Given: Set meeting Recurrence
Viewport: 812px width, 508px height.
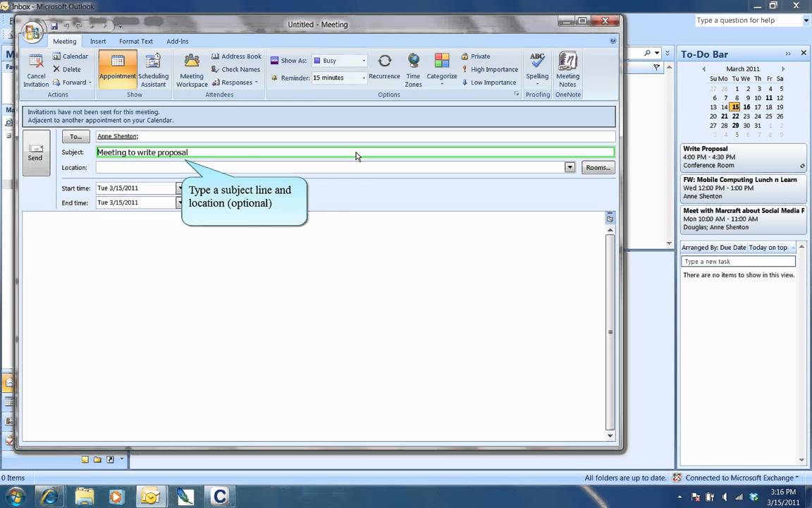Looking at the screenshot, I should click(384, 67).
